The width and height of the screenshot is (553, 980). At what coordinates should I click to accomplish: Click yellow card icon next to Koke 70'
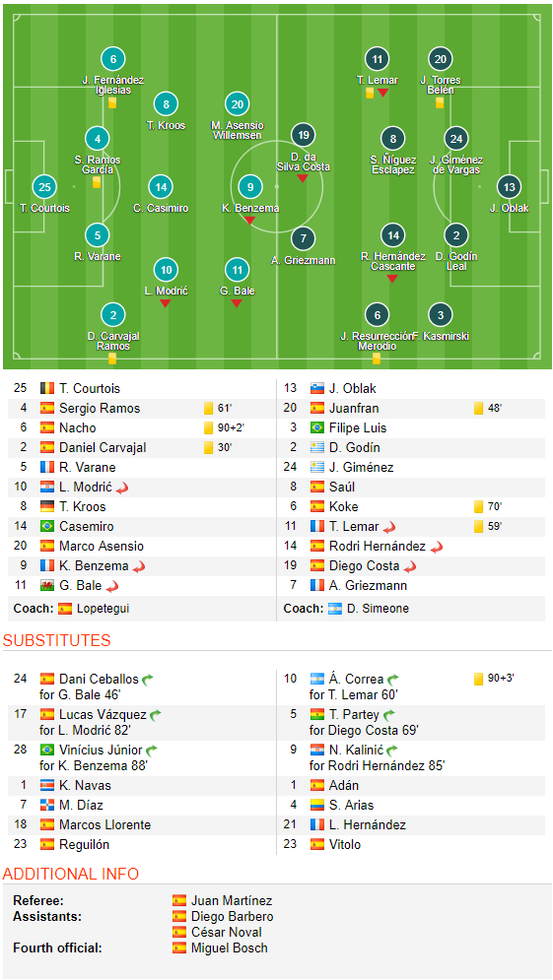tap(478, 506)
